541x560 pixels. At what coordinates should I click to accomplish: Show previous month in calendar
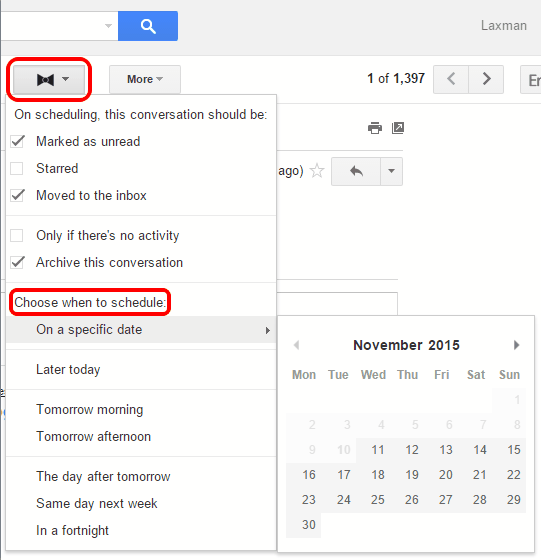(296, 345)
